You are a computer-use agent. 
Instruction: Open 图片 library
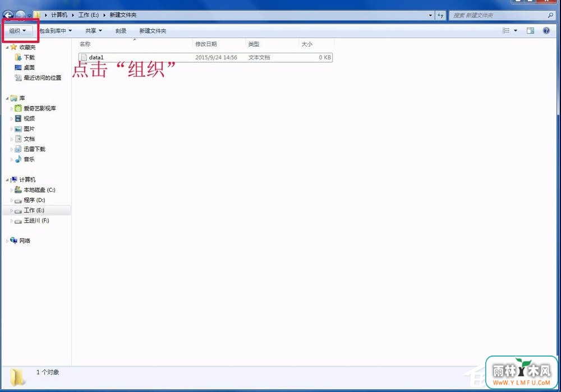[29, 129]
